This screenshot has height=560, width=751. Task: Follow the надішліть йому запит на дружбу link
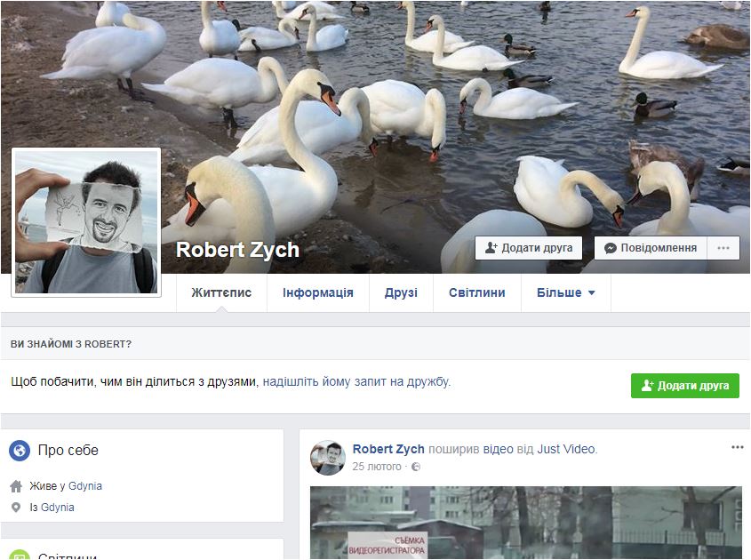point(356,382)
